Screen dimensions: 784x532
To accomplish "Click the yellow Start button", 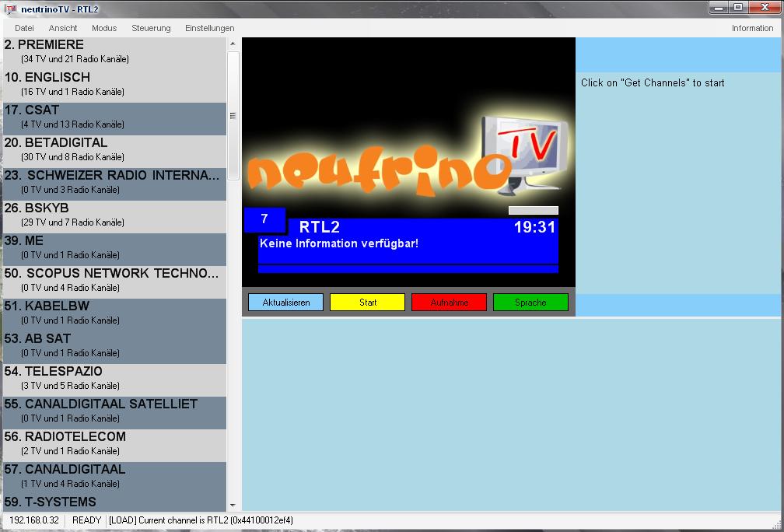I will 367,303.
